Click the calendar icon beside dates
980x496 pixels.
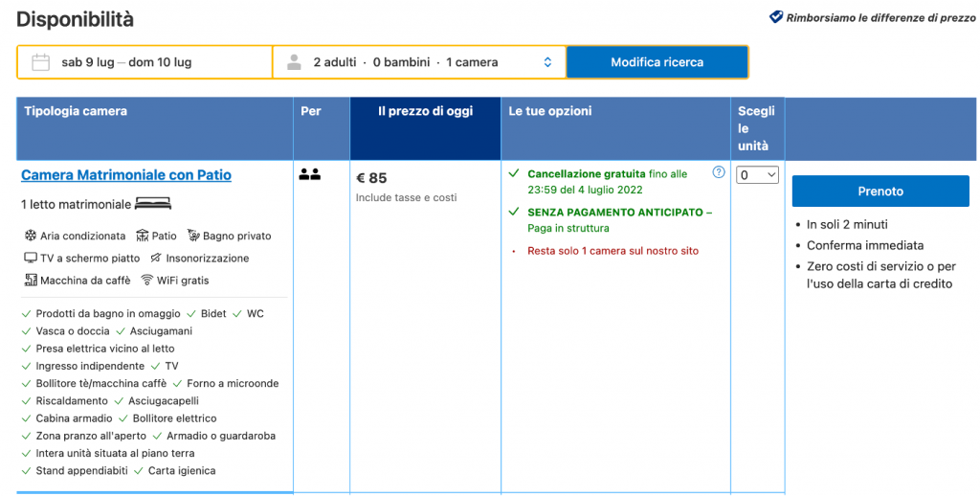tap(40, 62)
